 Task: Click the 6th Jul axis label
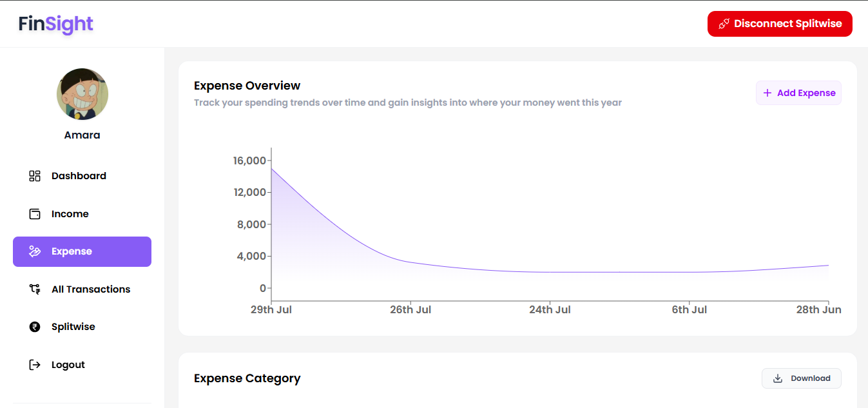[x=690, y=310]
